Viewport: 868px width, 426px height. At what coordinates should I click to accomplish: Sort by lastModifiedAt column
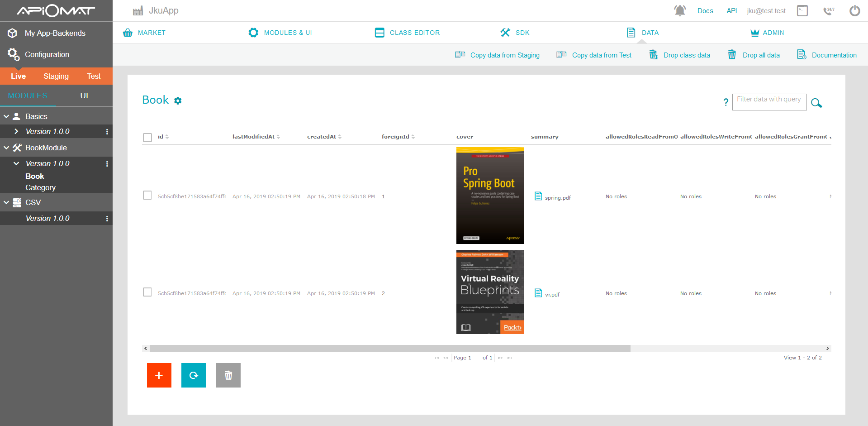point(256,137)
